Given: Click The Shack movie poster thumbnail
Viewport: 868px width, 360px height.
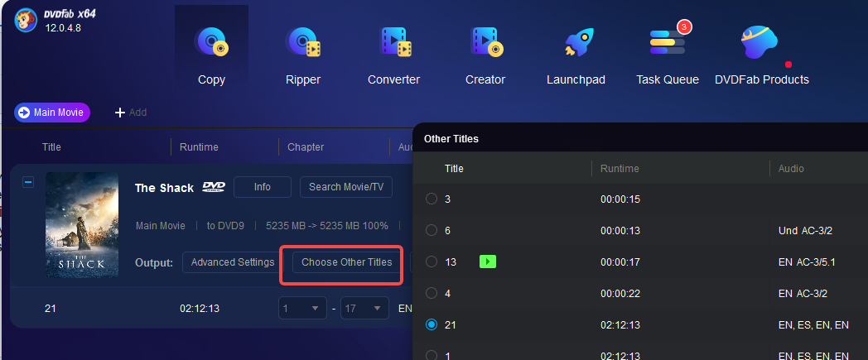Looking at the screenshot, I should click(82, 224).
